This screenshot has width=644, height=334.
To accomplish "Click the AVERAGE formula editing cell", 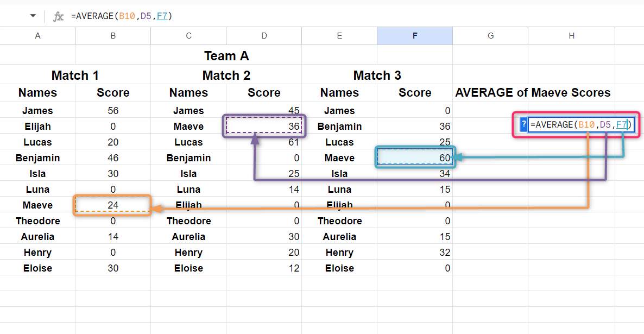I will click(581, 124).
